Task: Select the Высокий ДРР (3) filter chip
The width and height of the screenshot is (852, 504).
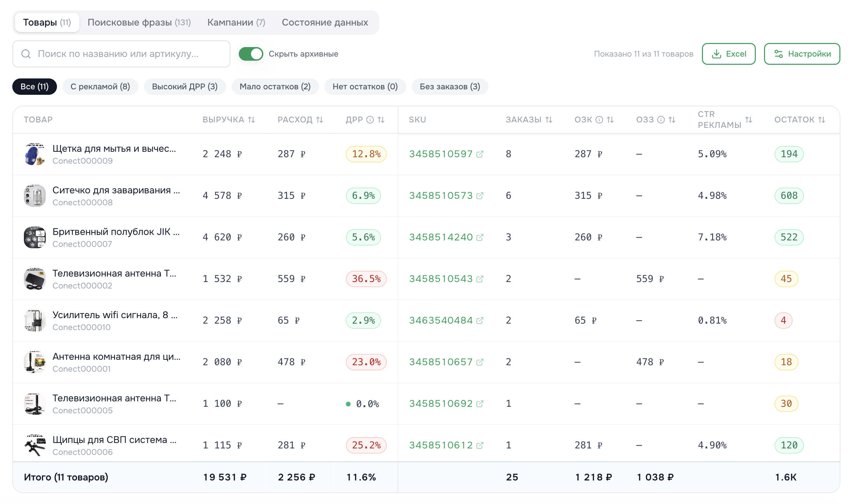Action: tap(185, 87)
